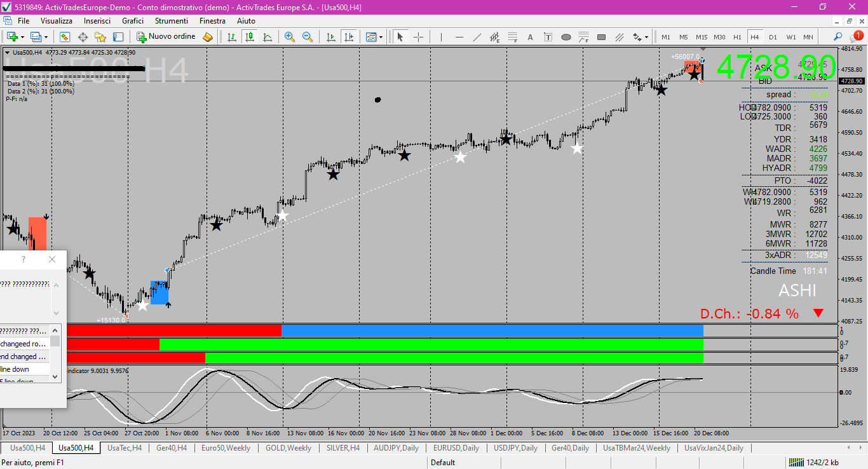Switch timeframe to MN
The image size is (868, 469).
[x=808, y=37]
